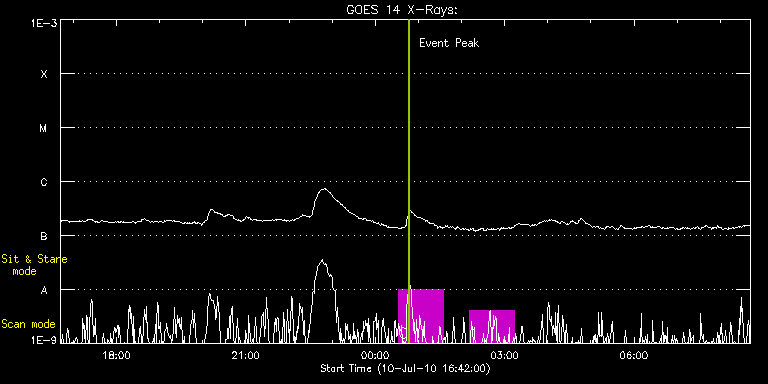768x384 pixels.
Task: Click the shorter magenta Scan mode block
Action: [x=492, y=326]
